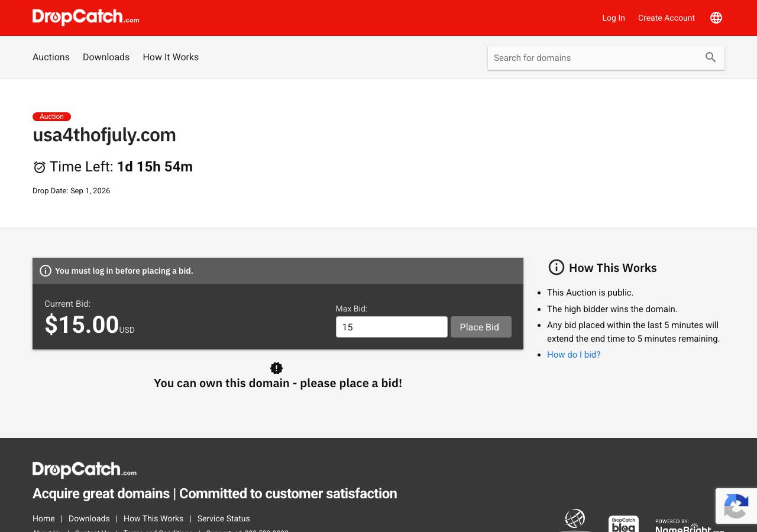This screenshot has height=532, width=757.
Task: Click the DropCatch logo in the header
Action: pos(86,17)
